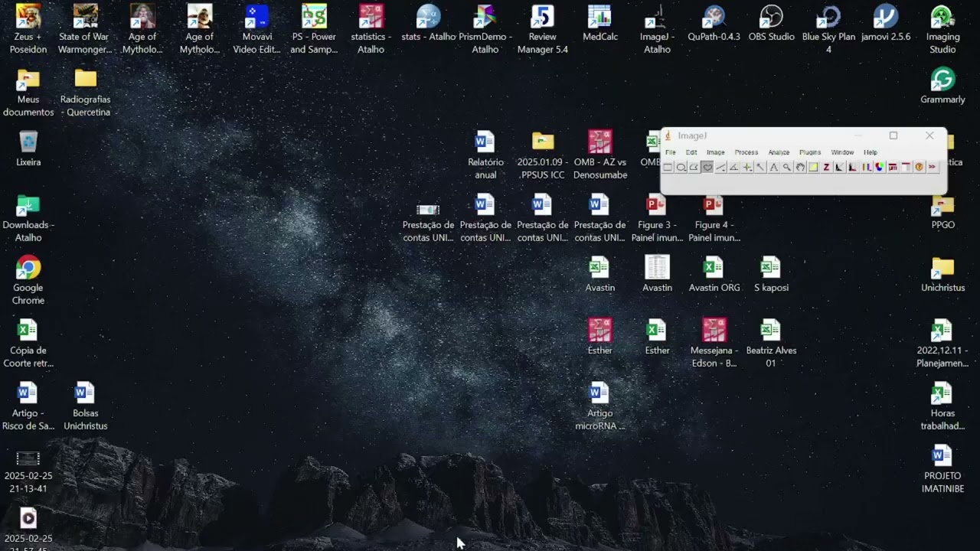Select the Angle tool in ImageJ
This screenshot has width=980, height=551.
[733, 167]
